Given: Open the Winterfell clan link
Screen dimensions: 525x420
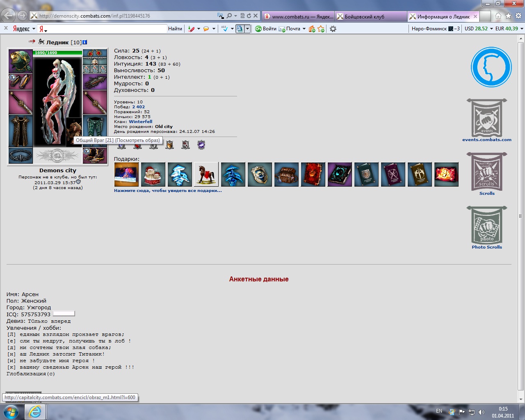Looking at the screenshot, I should click(x=141, y=121).
